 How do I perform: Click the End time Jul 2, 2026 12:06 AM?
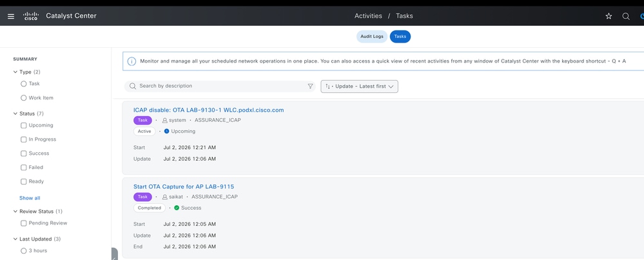pos(190,247)
